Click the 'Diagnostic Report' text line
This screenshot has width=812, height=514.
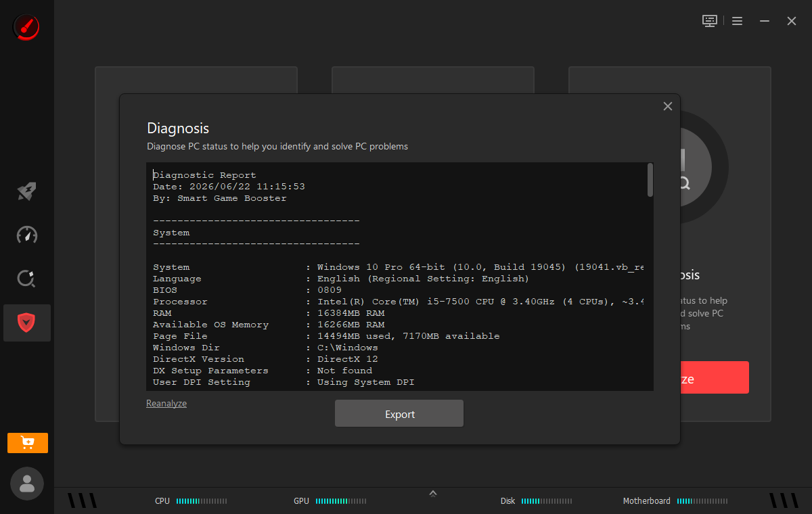pyautogui.click(x=204, y=175)
